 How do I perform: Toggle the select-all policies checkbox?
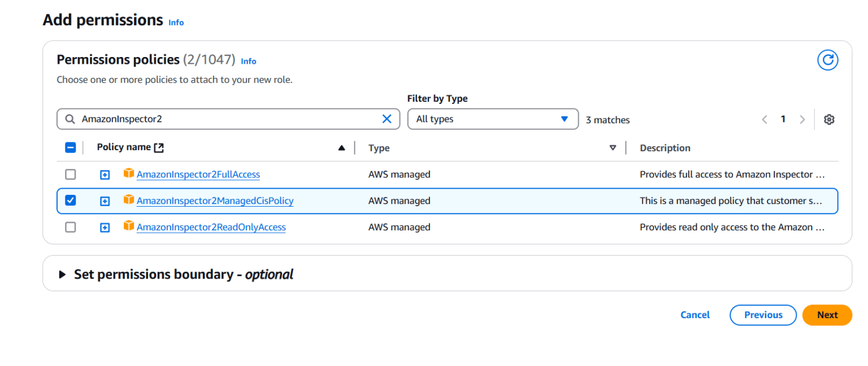tap(71, 147)
